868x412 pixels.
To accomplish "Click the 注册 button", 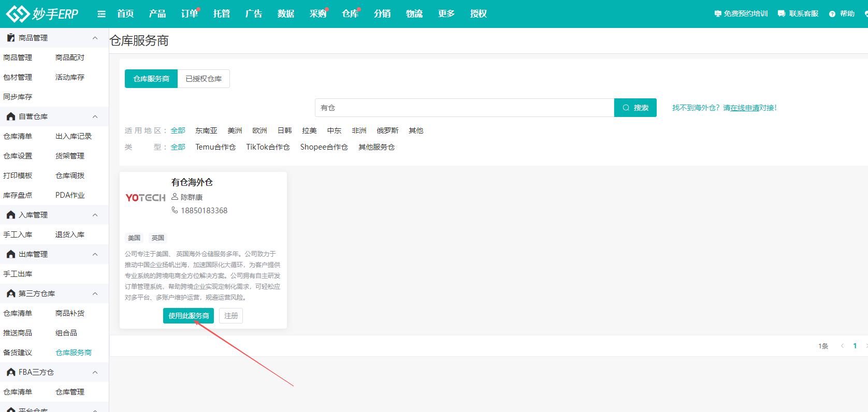I will pos(231,316).
